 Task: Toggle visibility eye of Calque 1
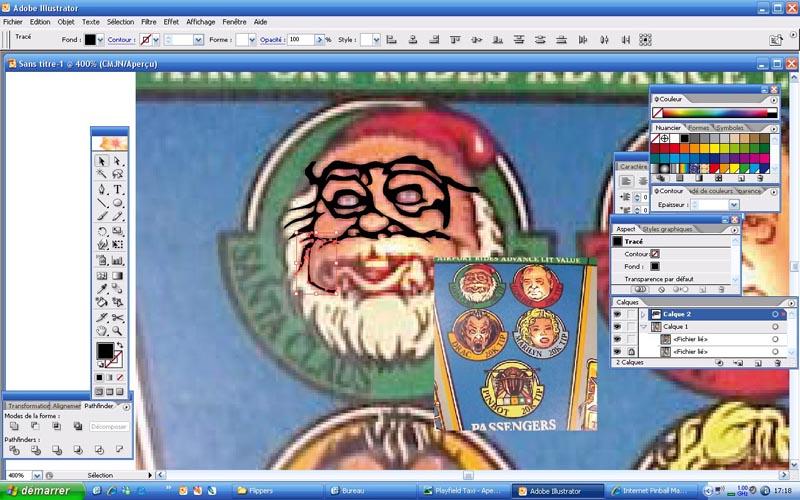click(x=617, y=327)
